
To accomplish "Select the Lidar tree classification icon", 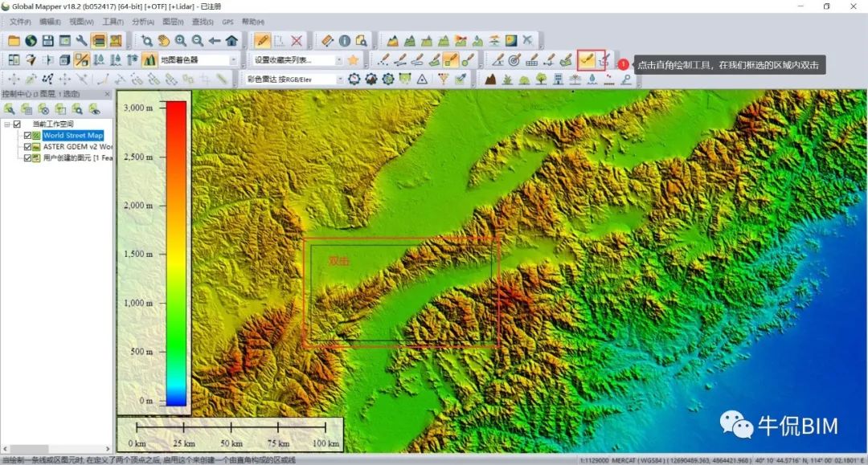I will (542, 79).
